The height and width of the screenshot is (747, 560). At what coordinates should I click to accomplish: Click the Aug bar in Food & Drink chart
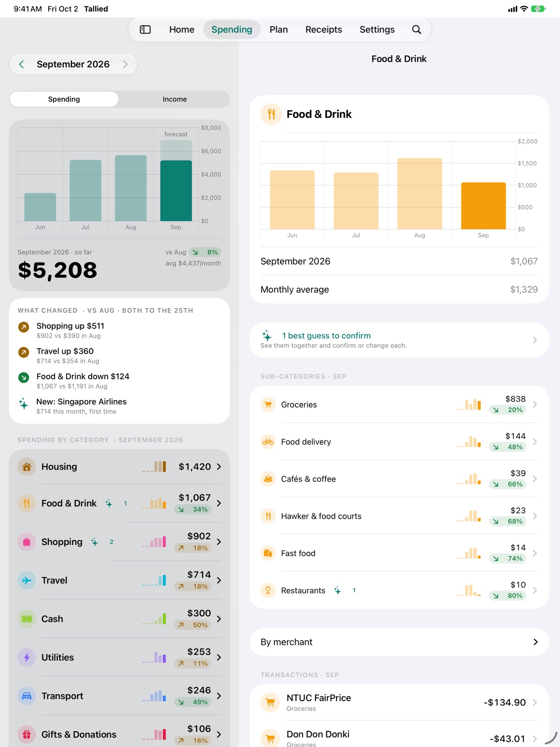[x=420, y=194]
